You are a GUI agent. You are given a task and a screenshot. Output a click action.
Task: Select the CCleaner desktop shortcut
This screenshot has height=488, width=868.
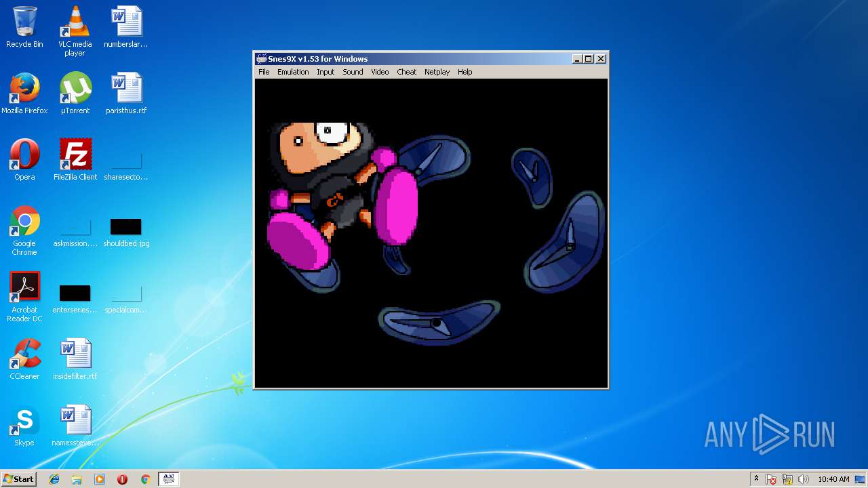click(24, 359)
